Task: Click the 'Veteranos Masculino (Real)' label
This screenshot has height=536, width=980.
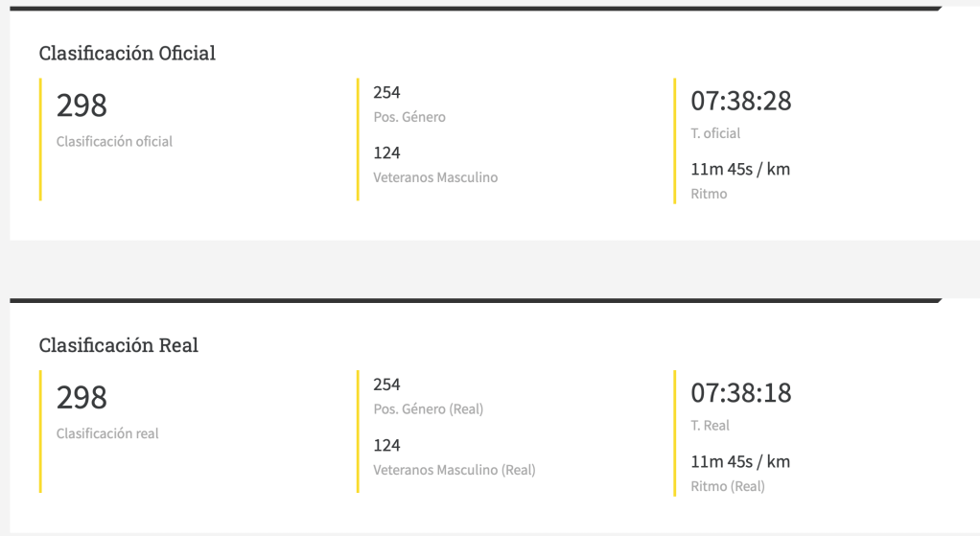Action: click(x=454, y=470)
